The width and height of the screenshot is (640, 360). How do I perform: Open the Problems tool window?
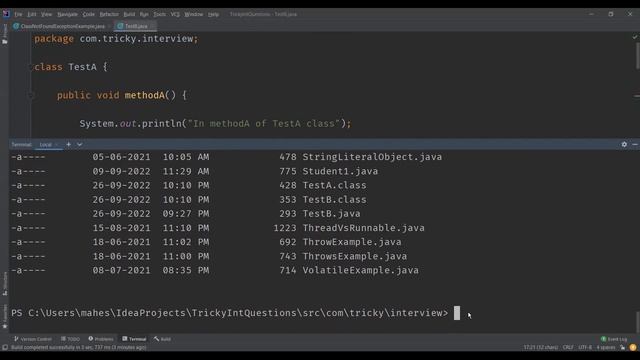click(x=101, y=339)
